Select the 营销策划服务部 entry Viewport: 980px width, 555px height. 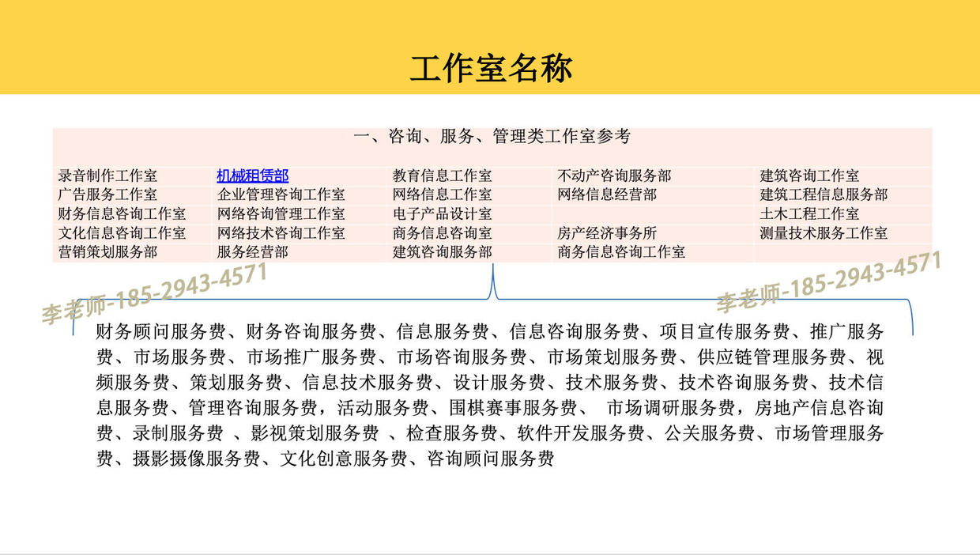click(107, 252)
